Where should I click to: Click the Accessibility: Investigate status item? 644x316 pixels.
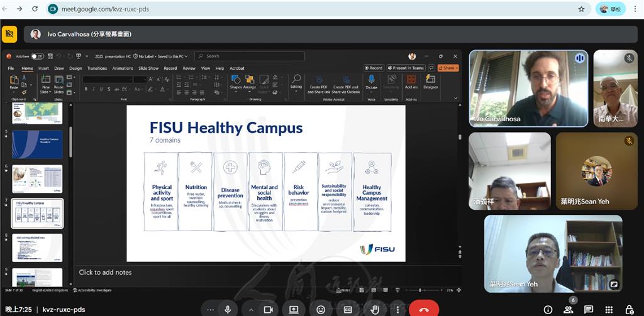92,290
